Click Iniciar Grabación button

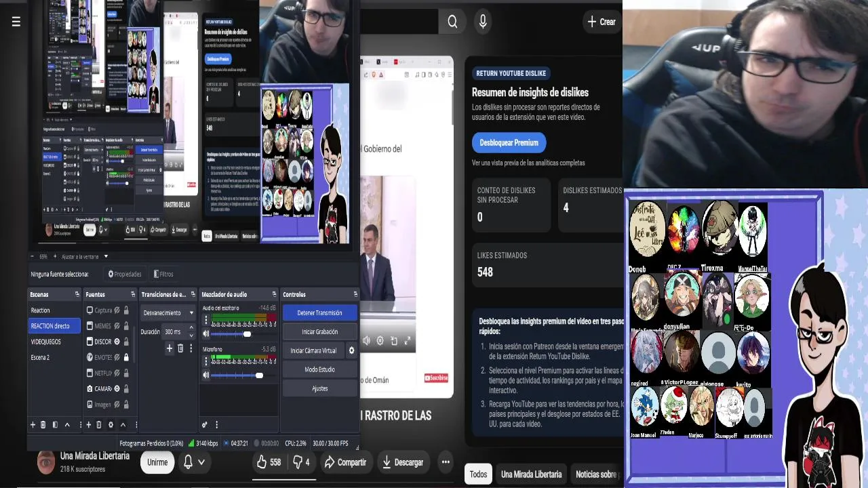[319, 332]
